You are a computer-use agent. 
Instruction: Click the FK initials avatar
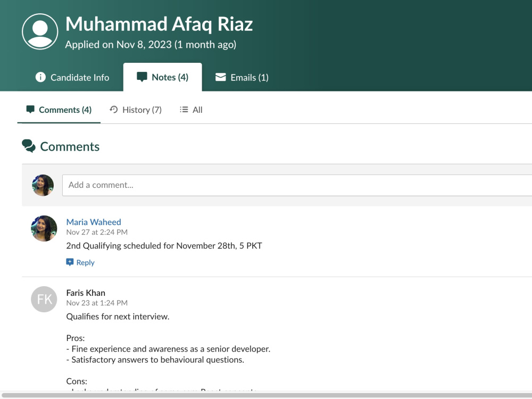tap(44, 299)
